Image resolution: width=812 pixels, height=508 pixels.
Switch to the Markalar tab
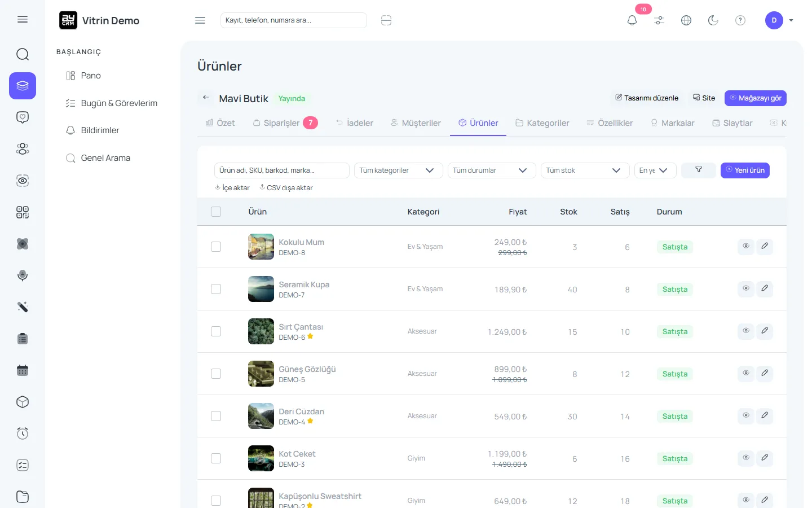[672, 123]
